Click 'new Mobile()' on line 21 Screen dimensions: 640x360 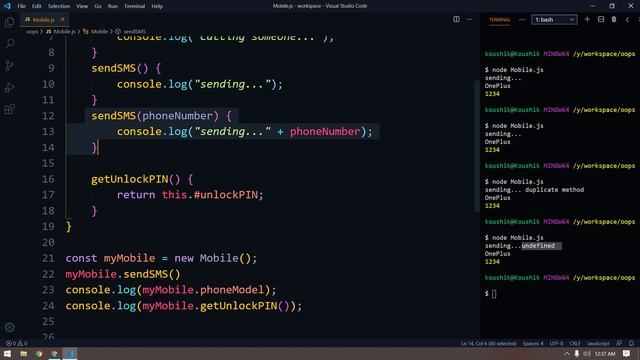pos(212,258)
